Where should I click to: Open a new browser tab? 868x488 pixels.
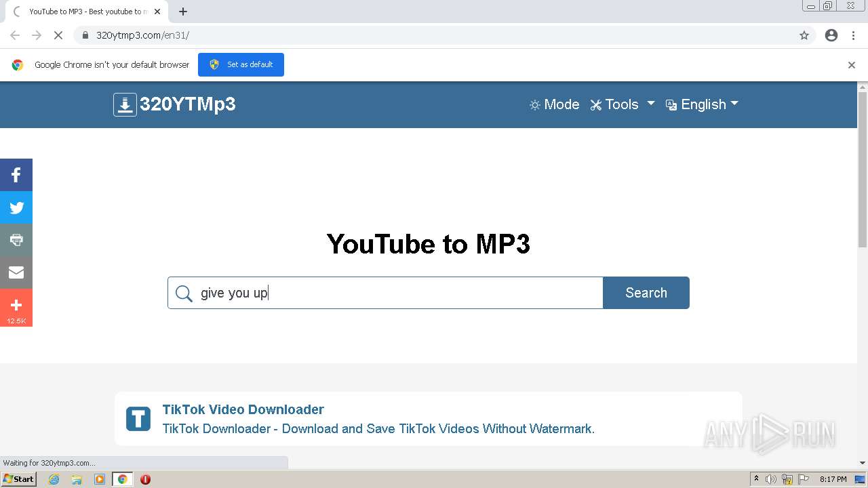tap(183, 12)
